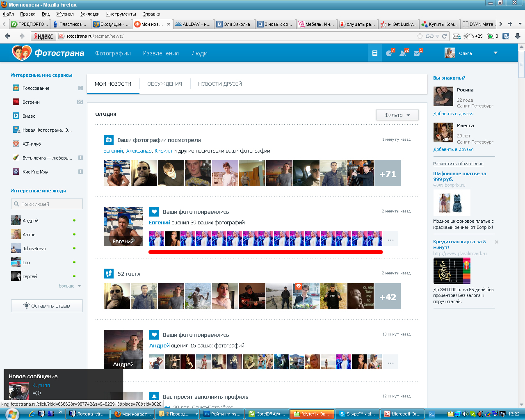The image size is (525, 420).
Task: Open the Развлечения header menu
Action: pyautogui.click(x=161, y=53)
